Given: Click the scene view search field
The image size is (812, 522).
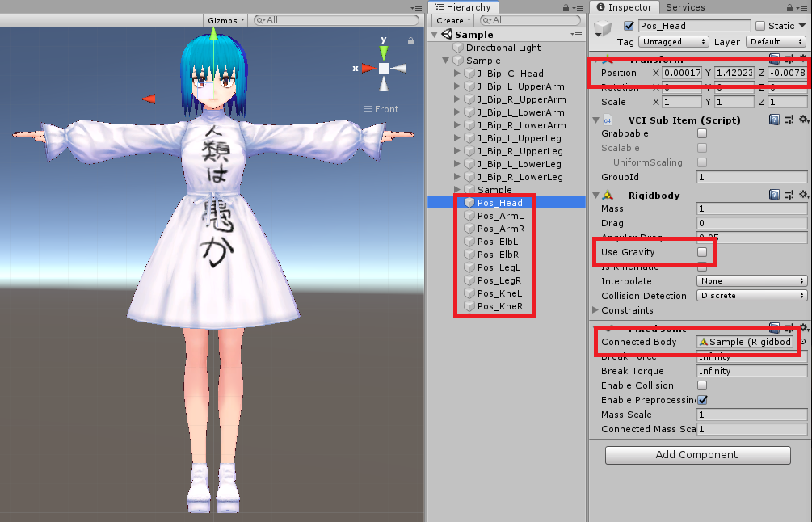Looking at the screenshot, I should tap(337, 20).
